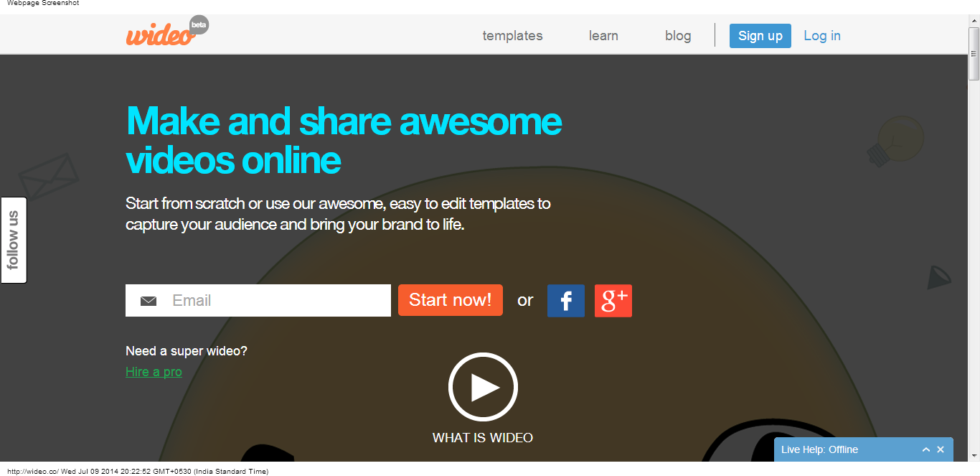Image resolution: width=980 pixels, height=476 pixels.
Task: Open the templates menu item
Action: pyautogui.click(x=512, y=36)
